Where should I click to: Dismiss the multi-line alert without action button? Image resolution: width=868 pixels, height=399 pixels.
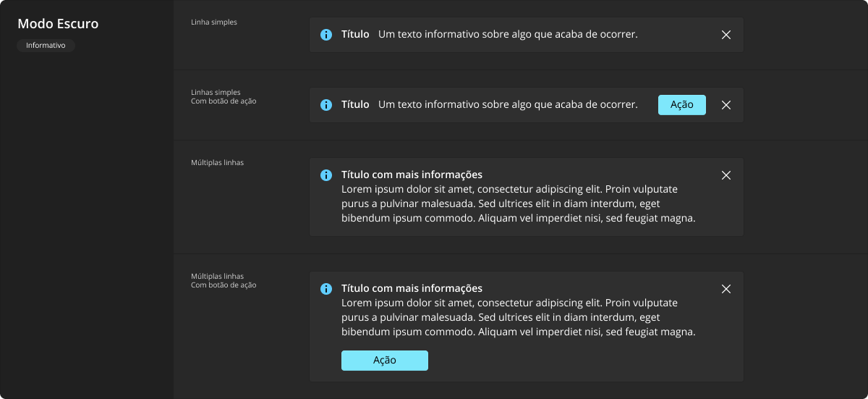(x=726, y=175)
